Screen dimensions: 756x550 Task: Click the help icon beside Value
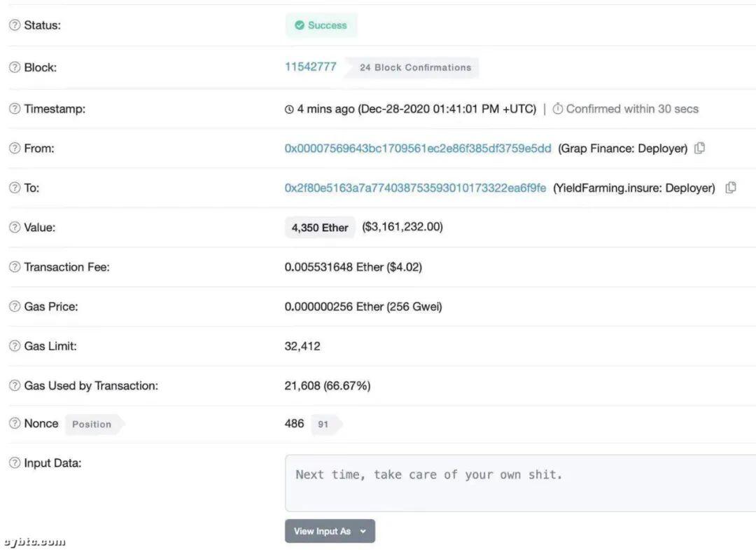pos(15,227)
